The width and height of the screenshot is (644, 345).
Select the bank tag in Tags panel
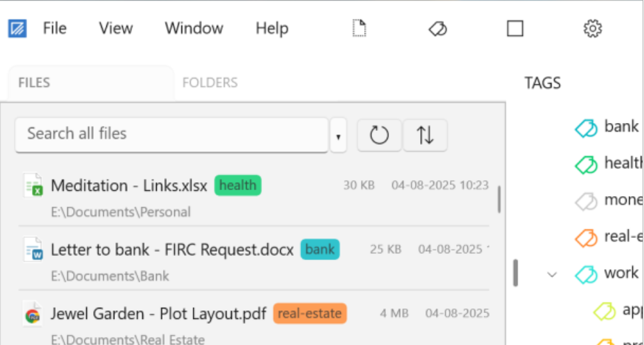click(x=621, y=126)
